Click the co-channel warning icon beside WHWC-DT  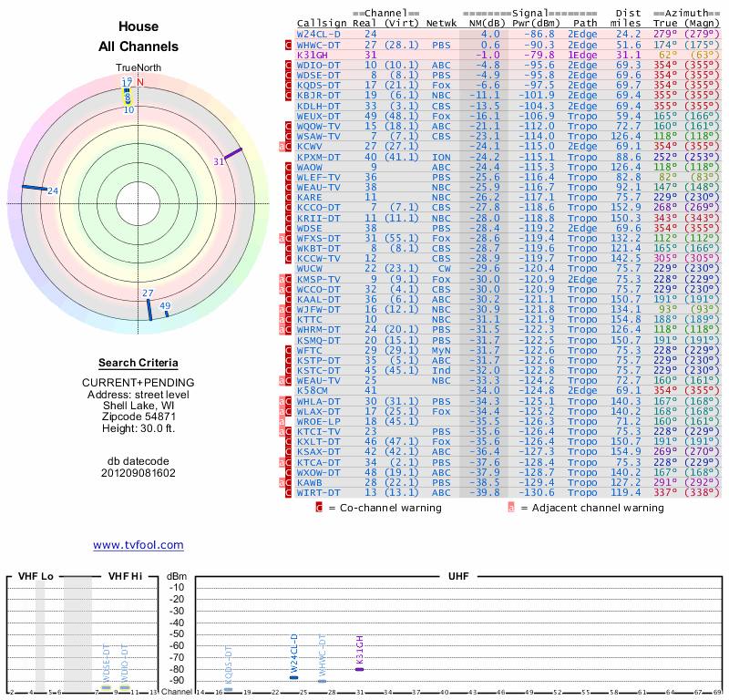click(x=288, y=45)
